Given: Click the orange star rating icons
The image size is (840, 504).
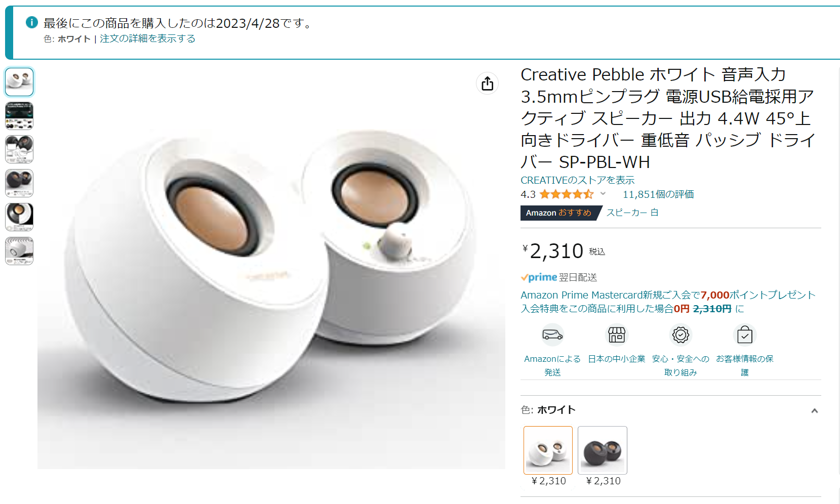Looking at the screenshot, I should click(x=567, y=194).
